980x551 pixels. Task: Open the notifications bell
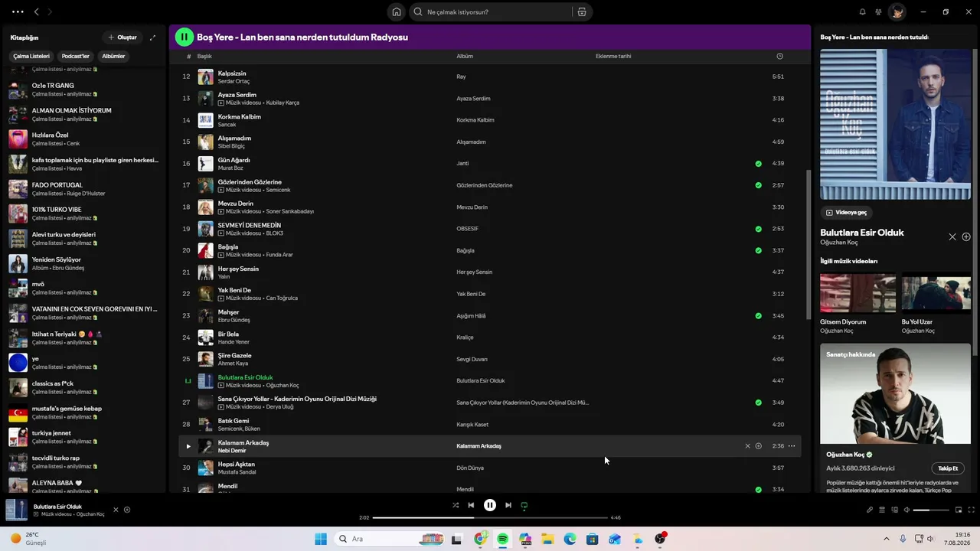tap(862, 11)
